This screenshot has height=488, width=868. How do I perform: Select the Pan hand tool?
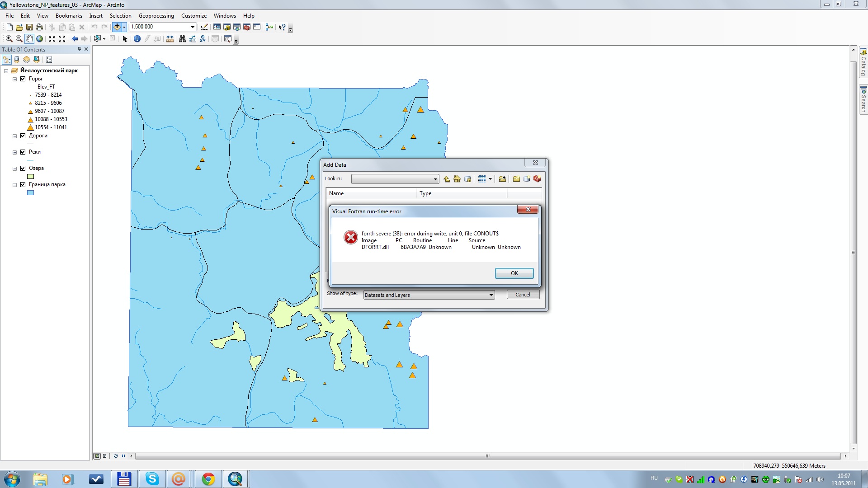29,39
